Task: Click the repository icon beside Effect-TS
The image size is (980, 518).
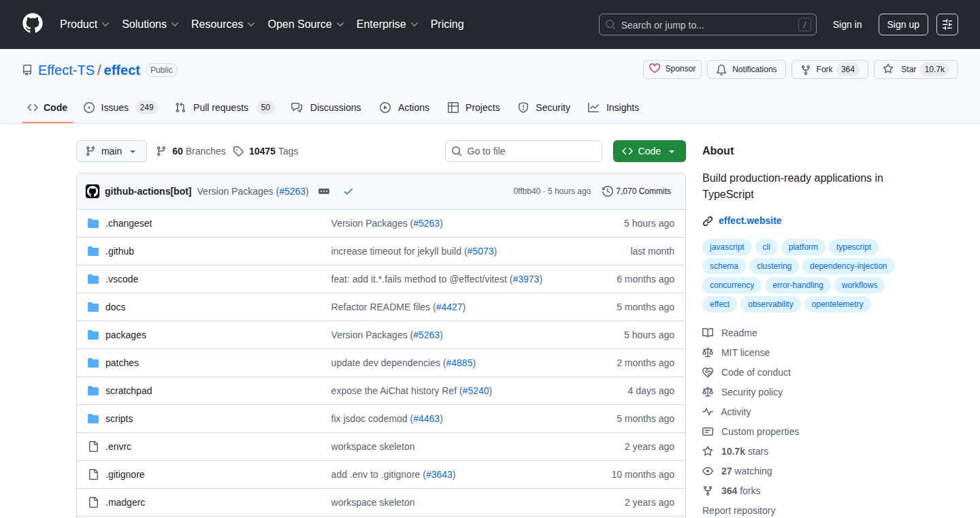Action: [27, 70]
